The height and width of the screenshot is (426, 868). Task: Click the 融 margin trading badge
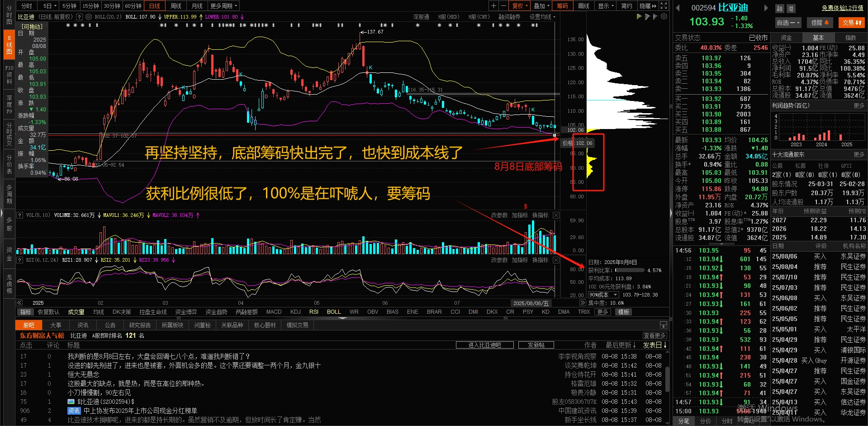click(779, 9)
